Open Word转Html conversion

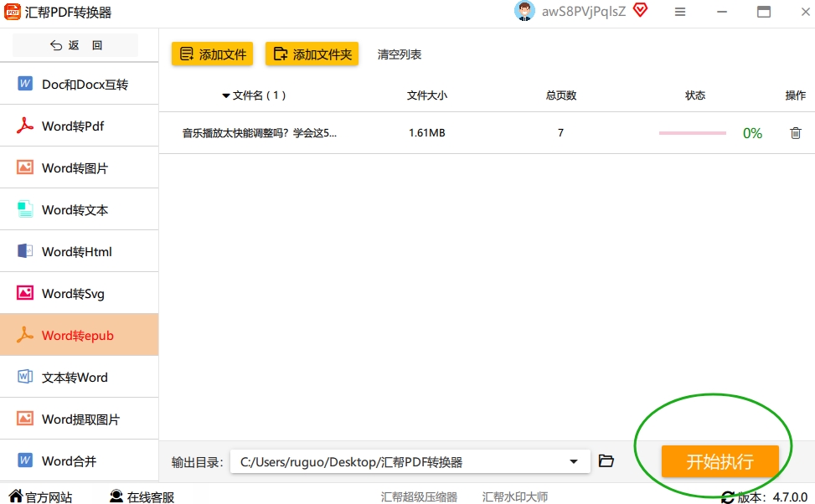click(x=79, y=251)
